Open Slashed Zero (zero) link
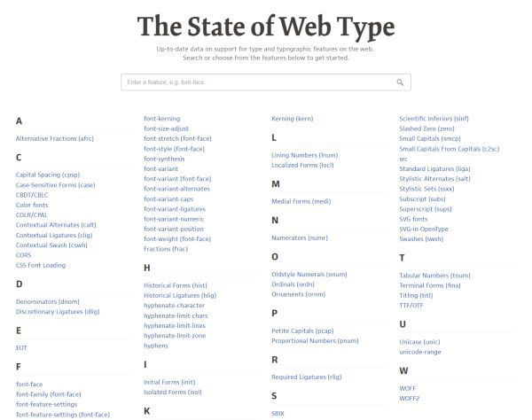The height and width of the screenshot is (420, 532). pyautogui.click(x=426, y=128)
